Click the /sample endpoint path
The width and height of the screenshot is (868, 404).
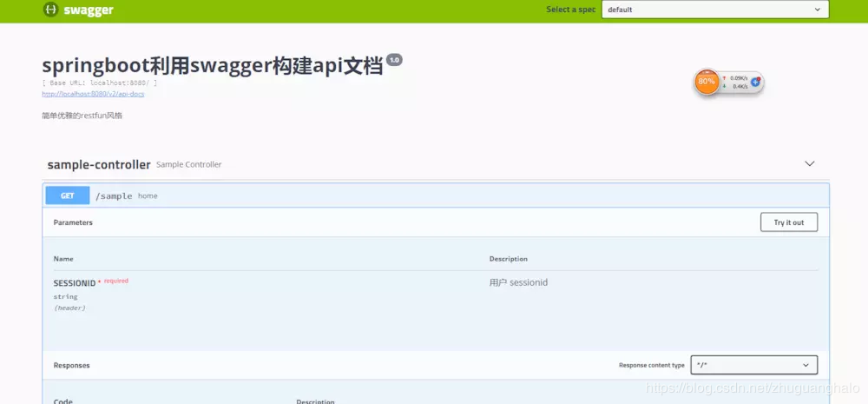pos(114,195)
